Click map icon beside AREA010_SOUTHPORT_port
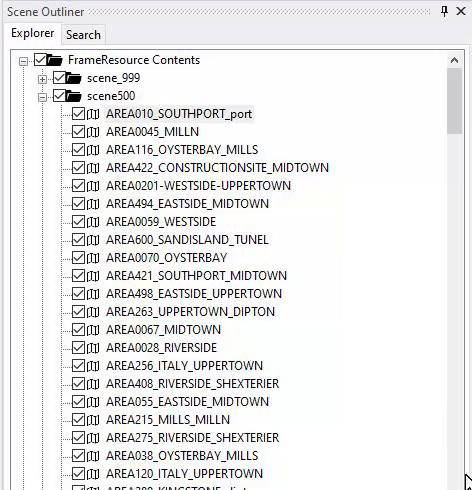This screenshot has height=490, width=472. click(93, 114)
